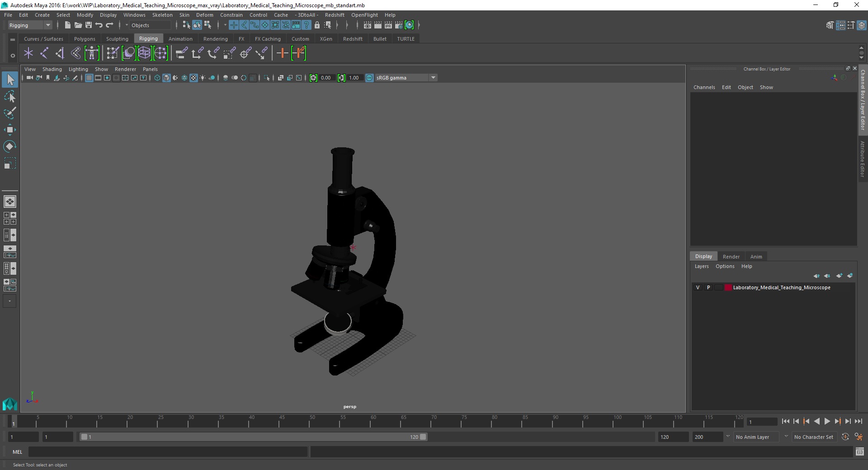Toggle playback P of Microscope layer
The width and height of the screenshot is (868, 470).
coord(708,287)
